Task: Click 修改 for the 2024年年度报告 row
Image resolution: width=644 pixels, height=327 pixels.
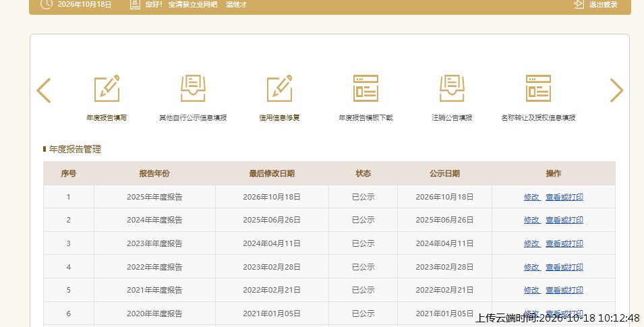Action: (532, 220)
